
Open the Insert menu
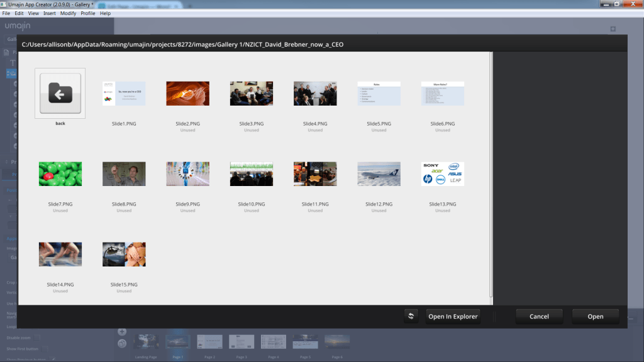coord(49,13)
